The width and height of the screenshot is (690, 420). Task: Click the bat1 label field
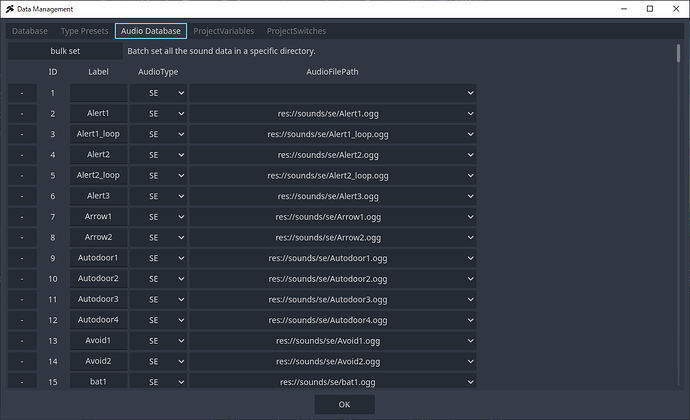coord(98,381)
